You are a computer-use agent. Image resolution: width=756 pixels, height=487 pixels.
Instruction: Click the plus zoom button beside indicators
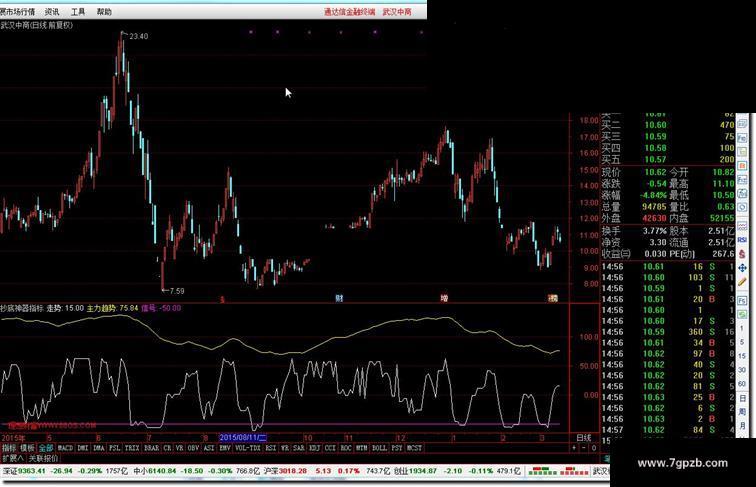pos(574,448)
